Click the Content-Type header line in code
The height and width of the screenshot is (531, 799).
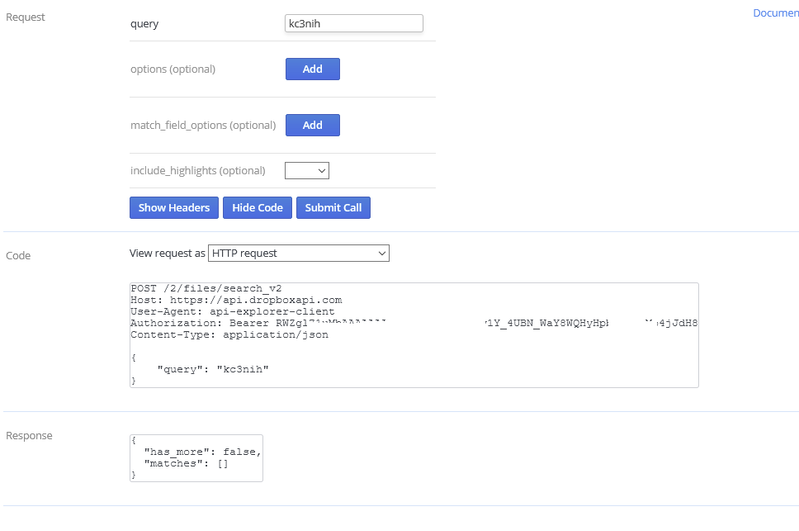tap(229, 335)
